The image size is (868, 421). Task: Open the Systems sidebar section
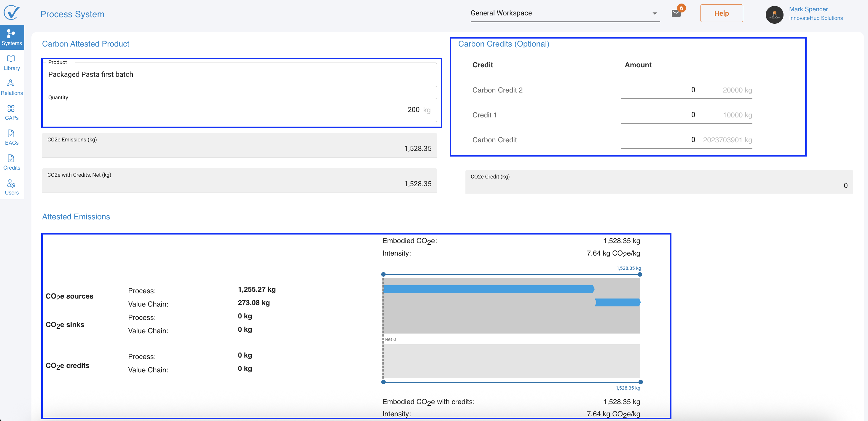point(12,37)
